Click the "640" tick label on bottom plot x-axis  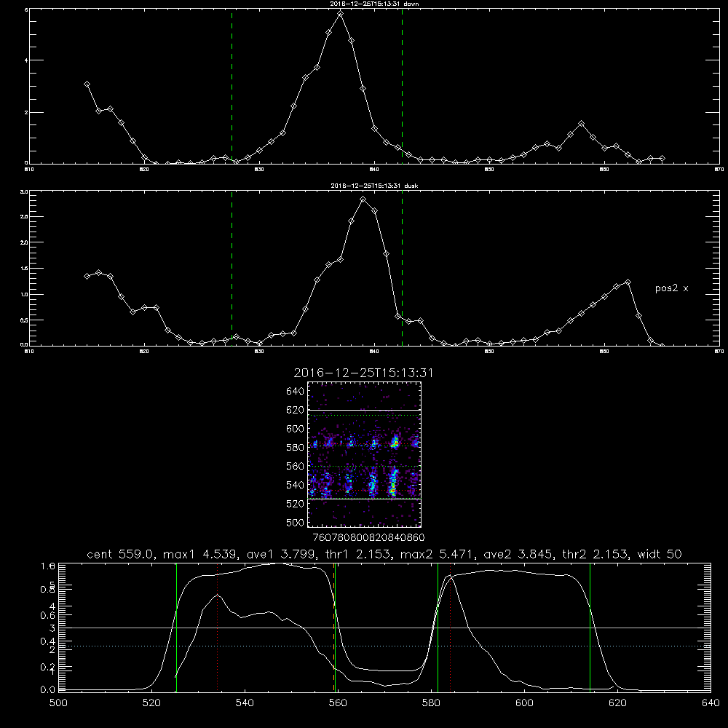[711, 703]
